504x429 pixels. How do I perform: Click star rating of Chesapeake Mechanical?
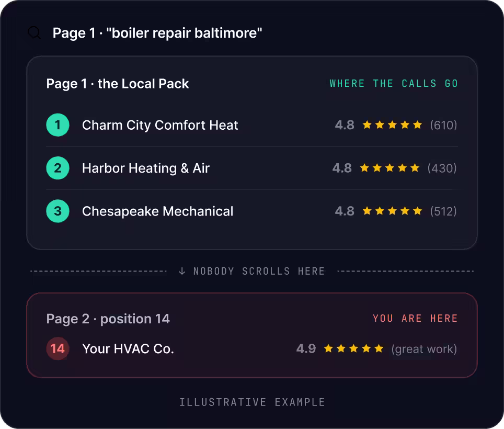pyautogui.click(x=392, y=211)
